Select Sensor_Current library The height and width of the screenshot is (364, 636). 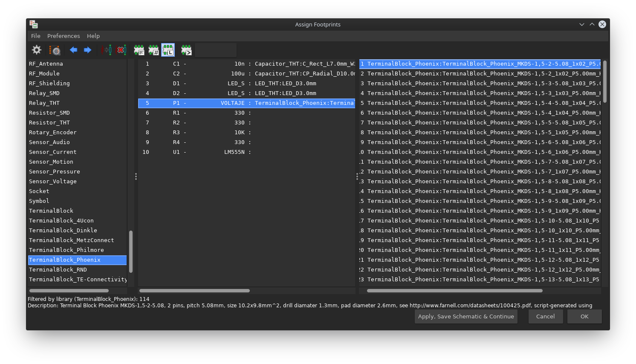[78, 152]
